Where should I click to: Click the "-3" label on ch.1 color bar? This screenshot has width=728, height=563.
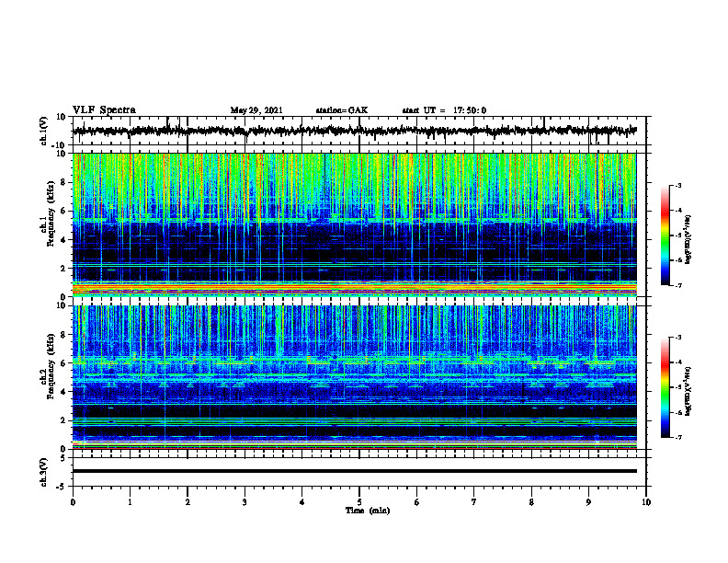pos(677,186)
